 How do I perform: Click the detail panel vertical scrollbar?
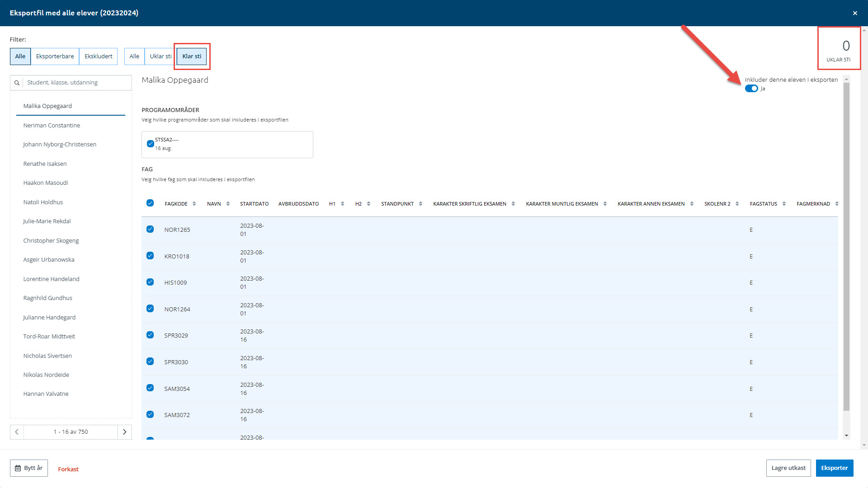point(847,247)
